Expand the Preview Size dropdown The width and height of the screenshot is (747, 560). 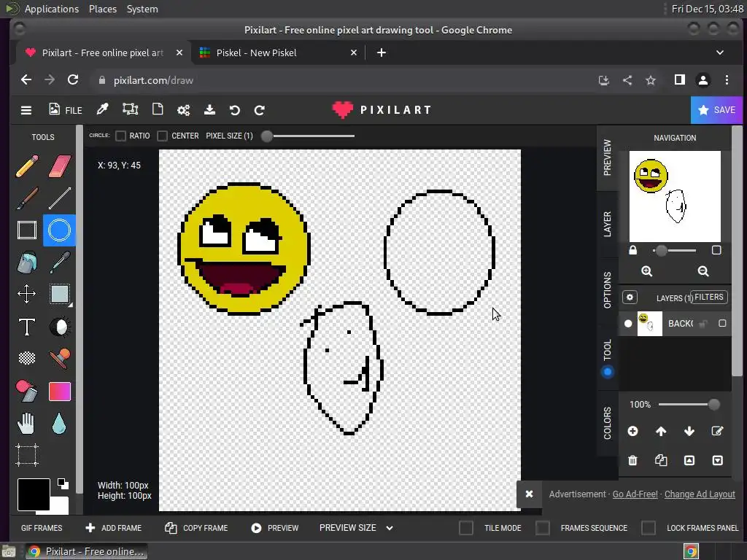click(x=356, y=528)
